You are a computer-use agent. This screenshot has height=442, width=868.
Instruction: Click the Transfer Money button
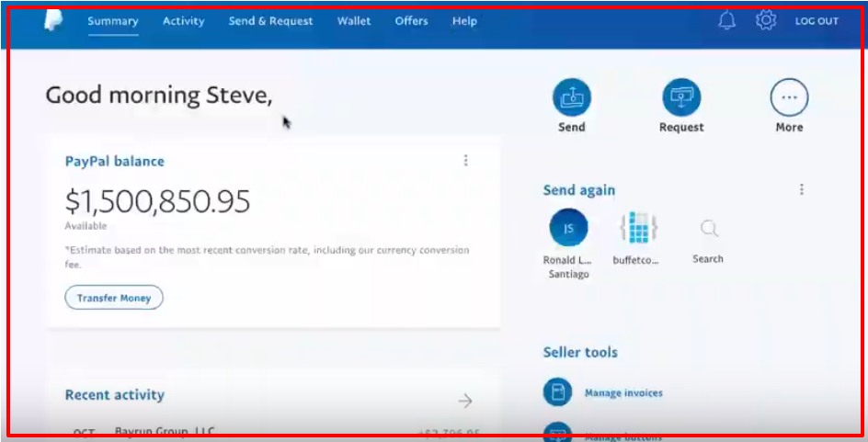click(x=114, y=298)
